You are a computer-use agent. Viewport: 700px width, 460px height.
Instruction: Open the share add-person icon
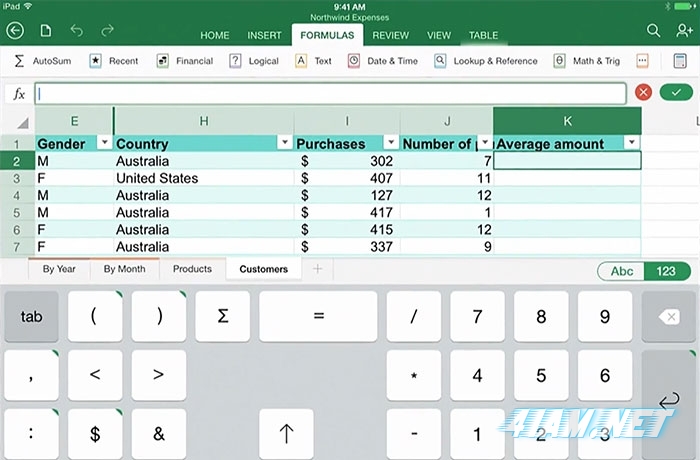[x=684, y=31]
